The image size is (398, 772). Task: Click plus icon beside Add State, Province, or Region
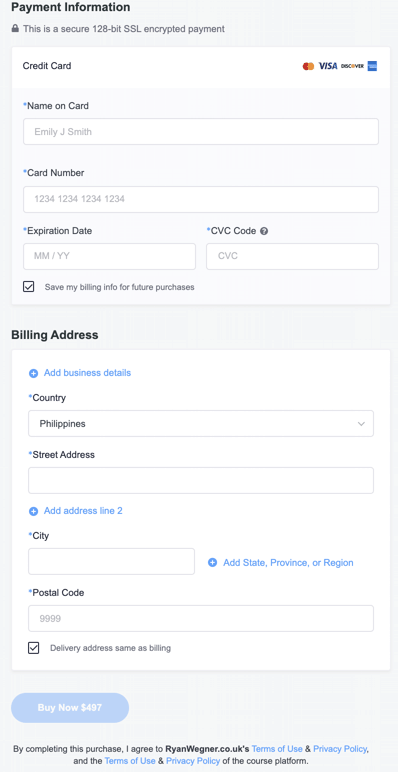(212, 562)
